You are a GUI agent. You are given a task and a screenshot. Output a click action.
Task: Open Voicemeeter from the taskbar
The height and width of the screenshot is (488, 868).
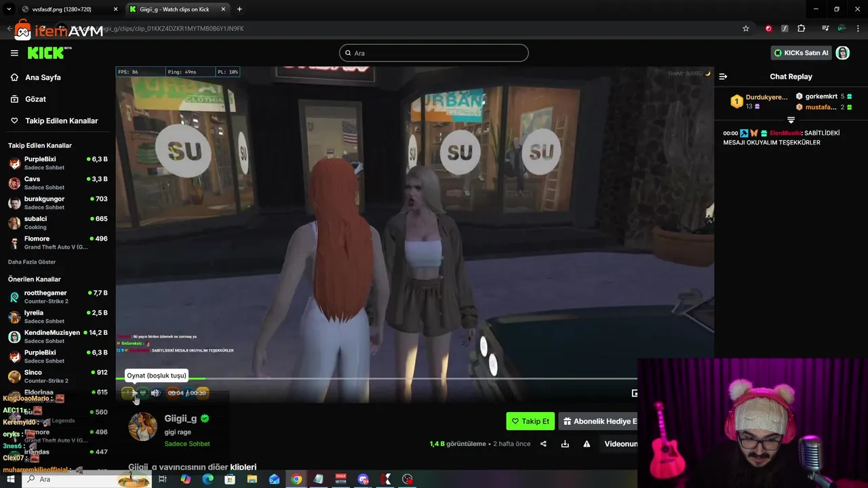point(341,479)
